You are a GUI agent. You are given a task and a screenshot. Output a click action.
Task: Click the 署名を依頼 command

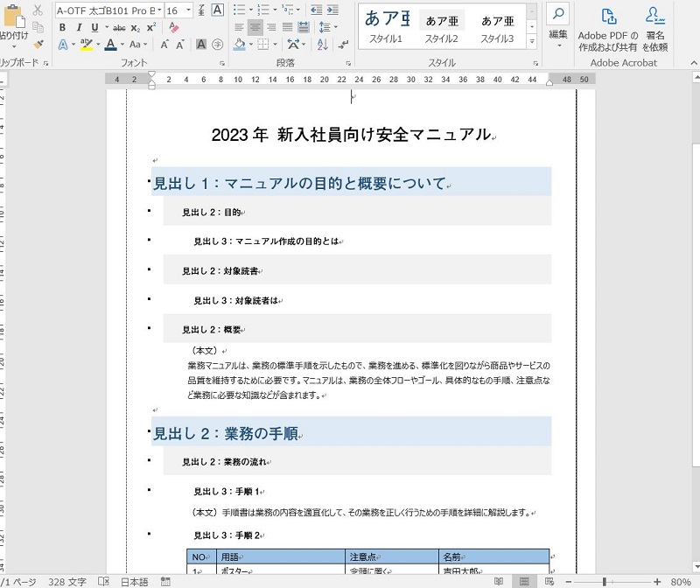pos(655,26)
